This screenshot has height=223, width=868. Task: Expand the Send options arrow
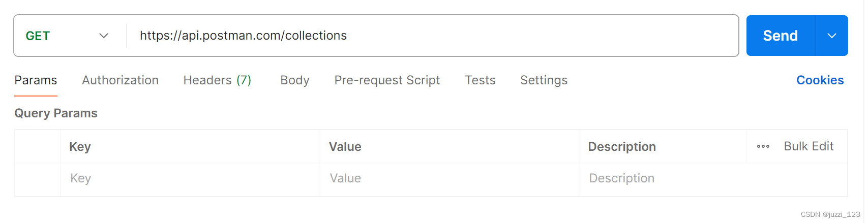pyautogui.click(x=831, y=36)
